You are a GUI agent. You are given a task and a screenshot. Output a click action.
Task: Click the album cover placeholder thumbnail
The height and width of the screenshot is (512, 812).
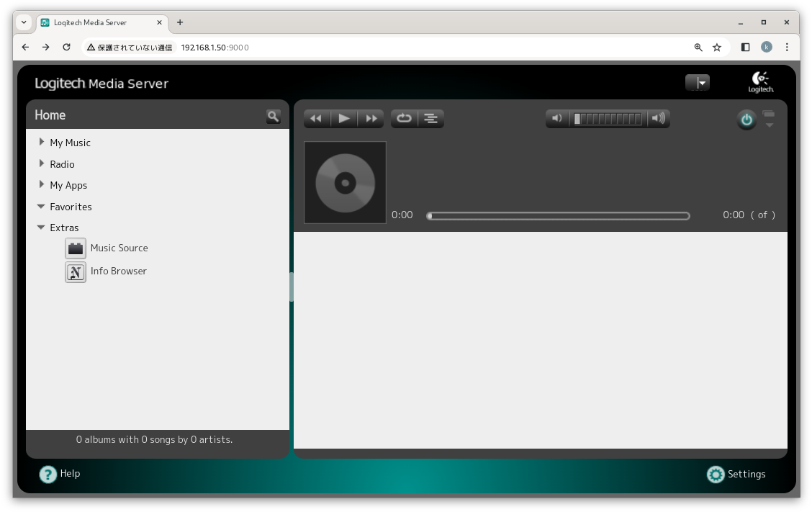click(x=345, y=182)
